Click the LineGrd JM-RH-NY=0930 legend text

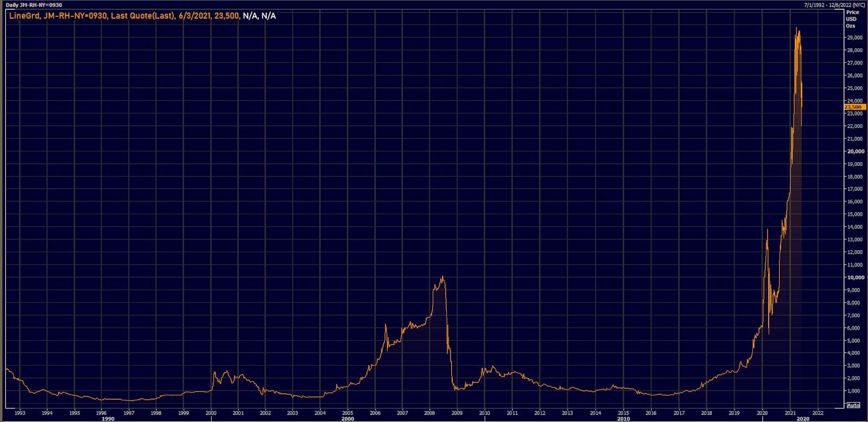point(58,16)
